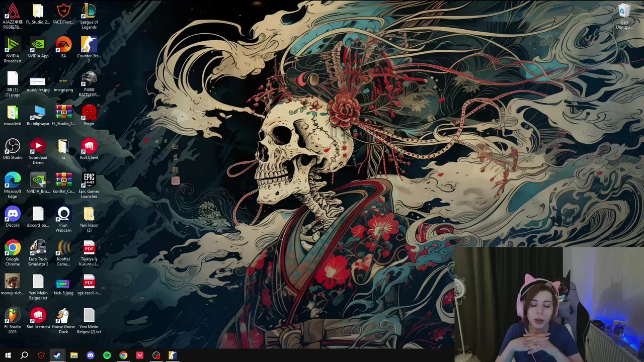Select the OBS Studio desktop shortcut
This screenshot has width=644, height=362.
pos(13,149)
